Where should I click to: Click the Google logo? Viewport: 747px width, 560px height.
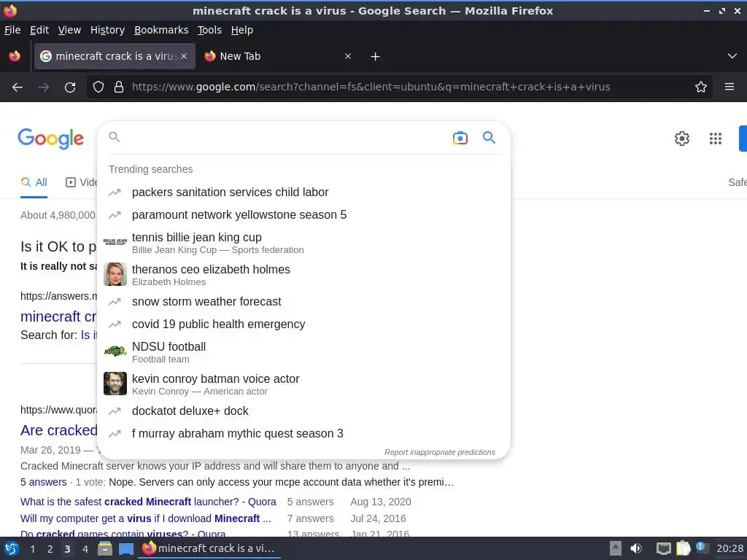click(x=50, y=139)
